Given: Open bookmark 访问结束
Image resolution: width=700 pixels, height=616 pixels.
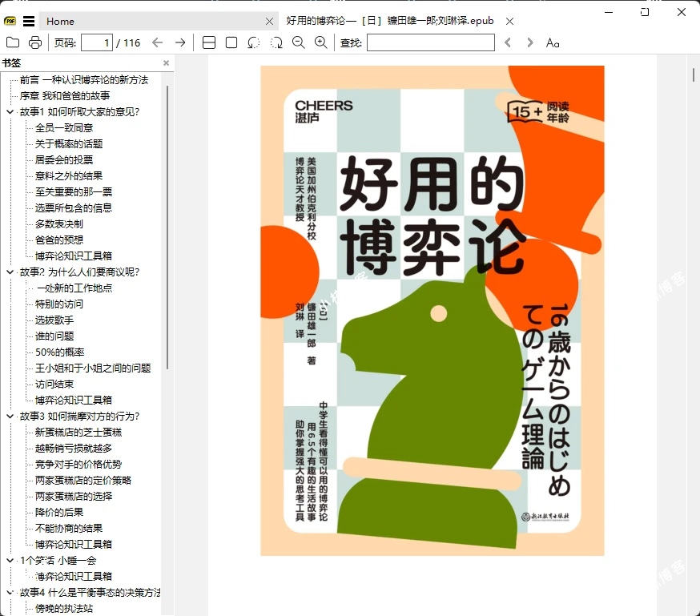Looking at the screenshot, I should pyautogui.click(x=54, y=384).
